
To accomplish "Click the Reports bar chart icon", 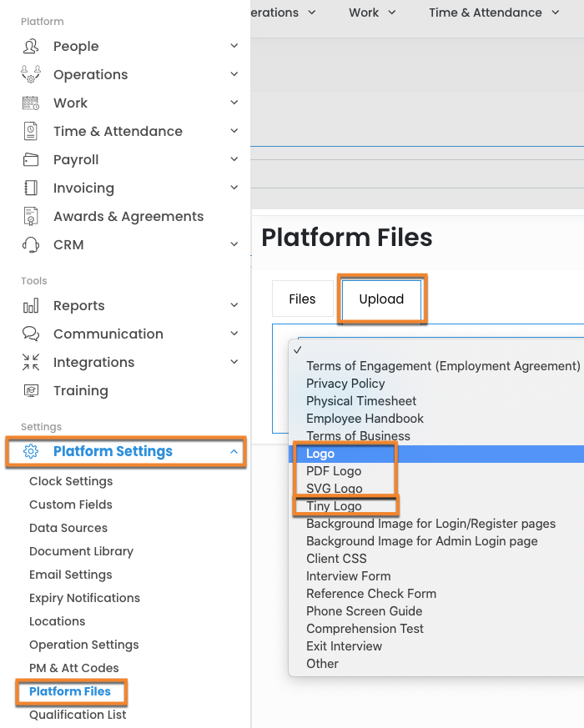I will point(31,306).
